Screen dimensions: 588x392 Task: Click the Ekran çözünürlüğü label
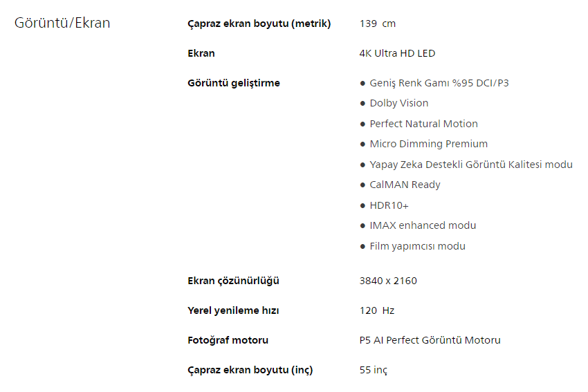point(233,281)
